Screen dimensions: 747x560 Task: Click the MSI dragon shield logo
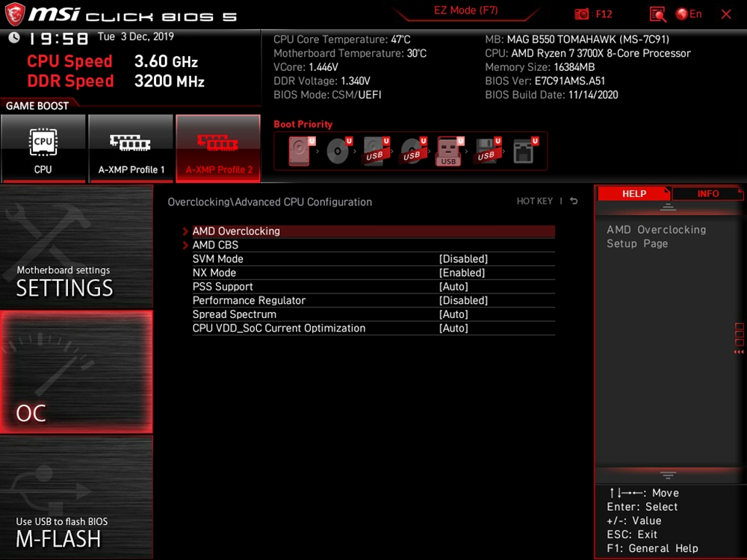(x=14, y=13)
